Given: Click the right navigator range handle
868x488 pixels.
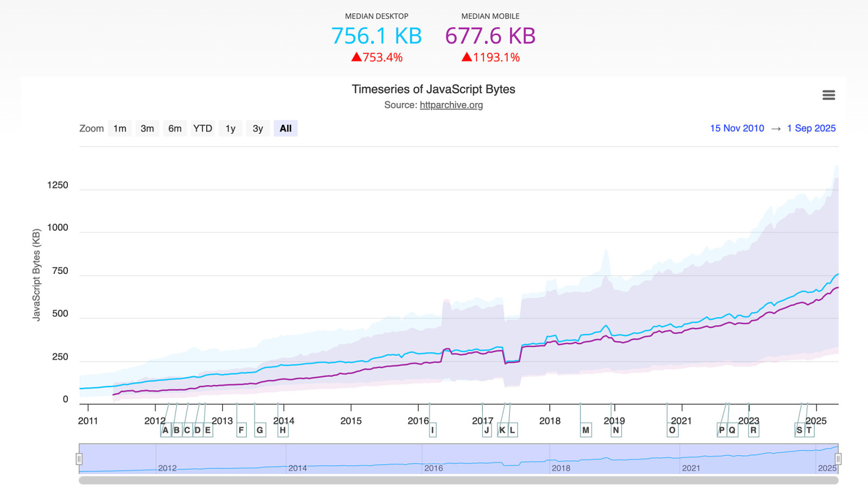Looking at the screenshot, I should (838, 459).
